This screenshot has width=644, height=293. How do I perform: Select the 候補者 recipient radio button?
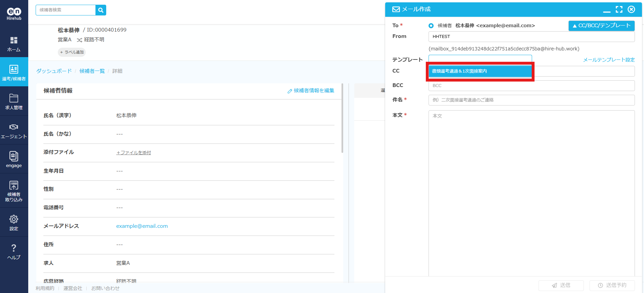point(431,26)
